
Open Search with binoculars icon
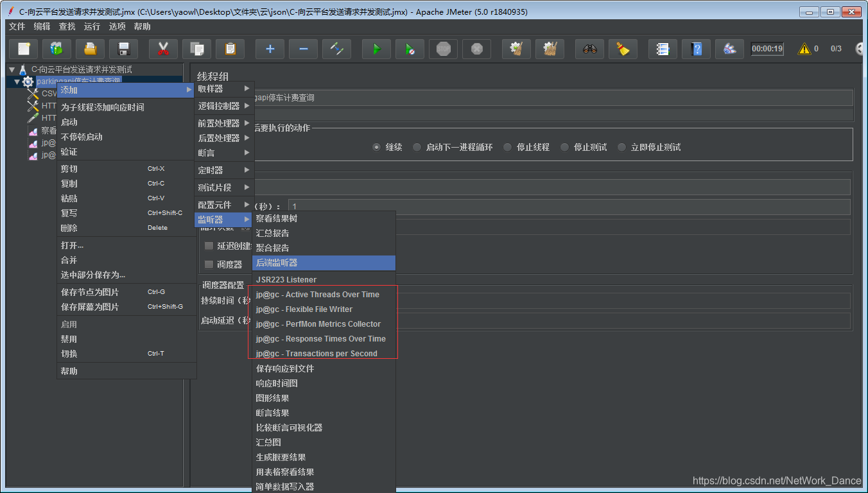point(590,49)
